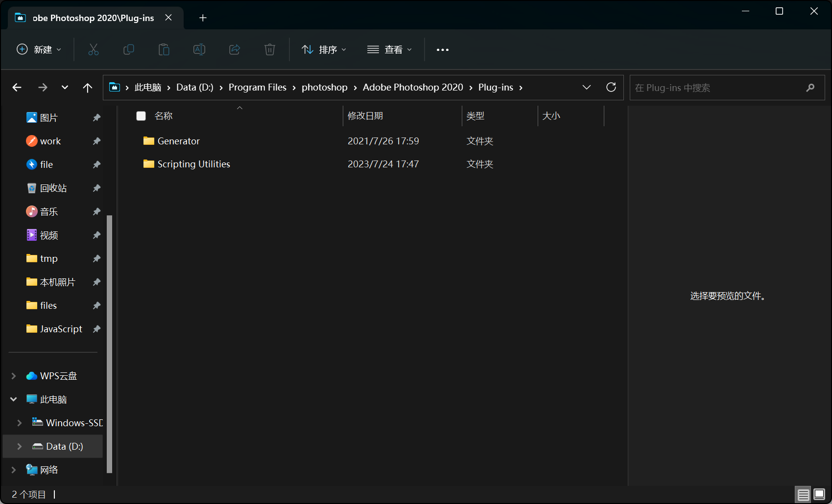Collapse the 此电脑 tree node
Image resolution: width=832 pixels, height=504 pixels.
point(14,399)
